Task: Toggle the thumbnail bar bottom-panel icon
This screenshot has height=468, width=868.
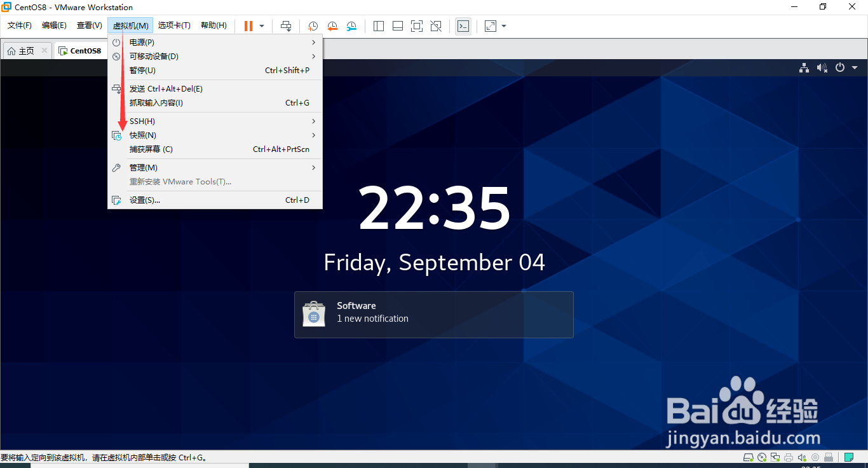Action: click(x=398, y=26)
